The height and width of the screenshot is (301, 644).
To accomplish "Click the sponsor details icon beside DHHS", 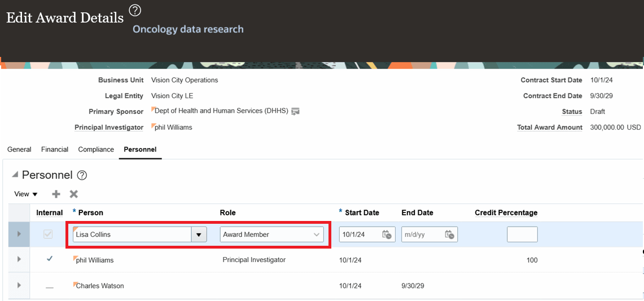I will [x=296, y=111].
